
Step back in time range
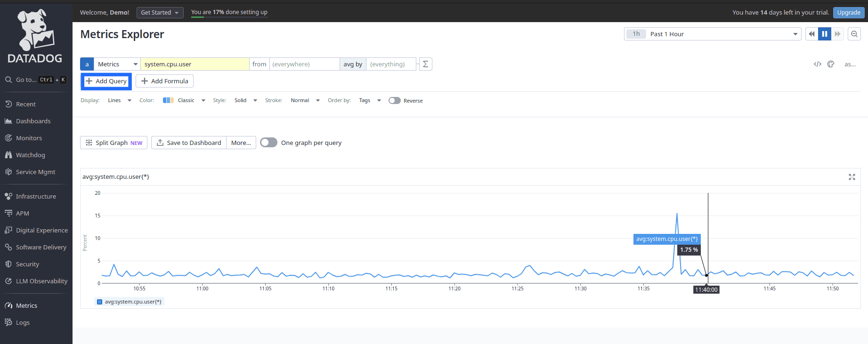(x=811, y=34)
